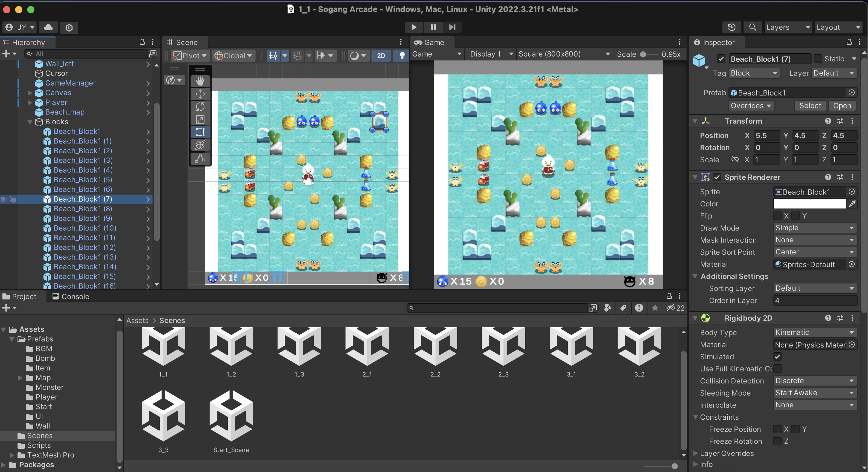
Task: Open Sprite Renderer presets icon
Action: click(840, 177)
